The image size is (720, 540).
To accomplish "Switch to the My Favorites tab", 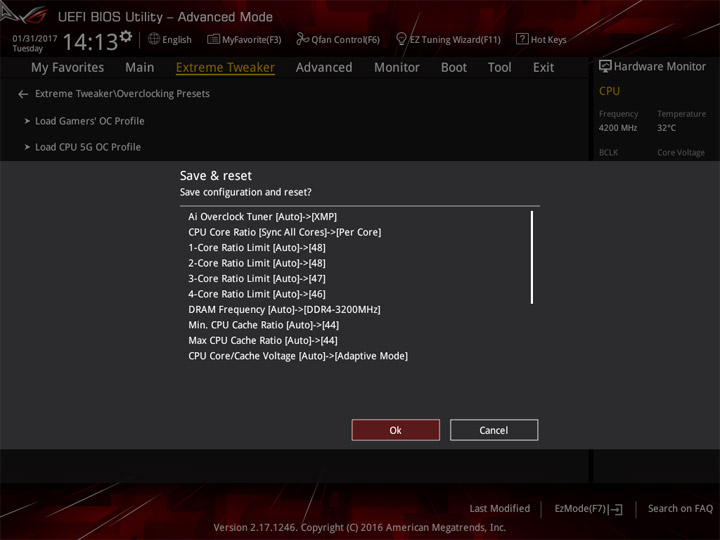I will point(68,68).
